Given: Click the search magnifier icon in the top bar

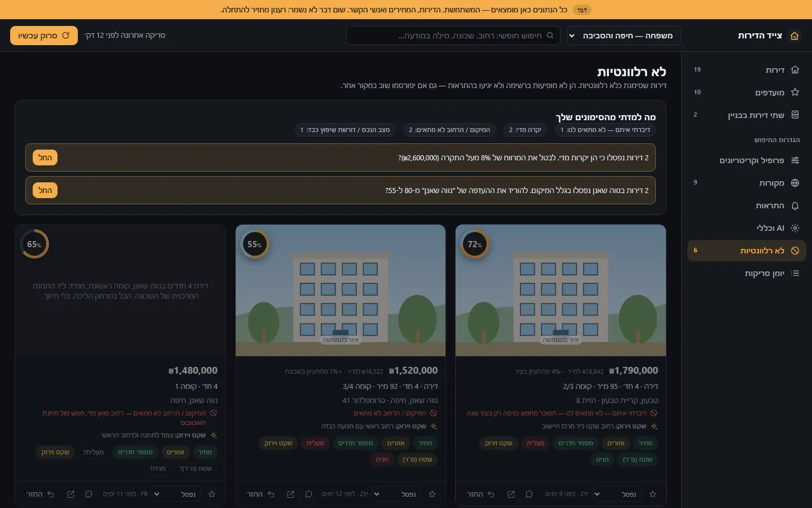Looking at the screenshot, I should (x=550, y=36).
